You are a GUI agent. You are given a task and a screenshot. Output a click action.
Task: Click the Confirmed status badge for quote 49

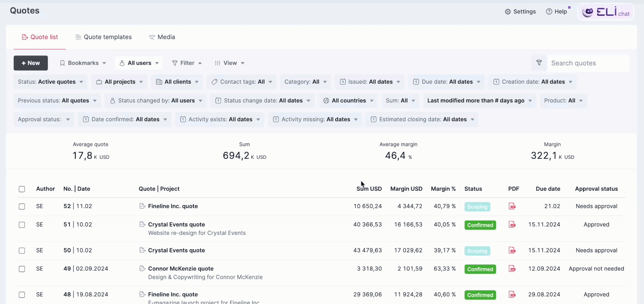pyautogui.click(x=480, y=269)
